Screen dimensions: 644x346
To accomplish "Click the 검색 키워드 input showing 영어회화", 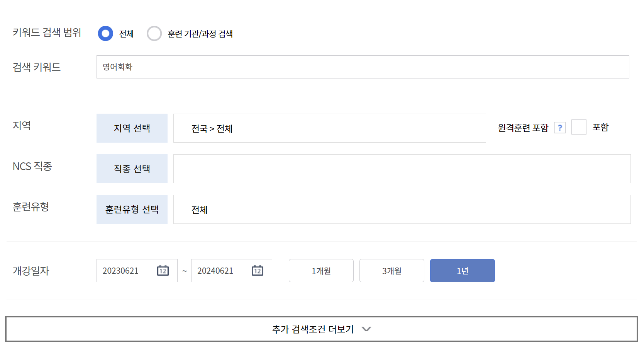I will tap(309, 67).
